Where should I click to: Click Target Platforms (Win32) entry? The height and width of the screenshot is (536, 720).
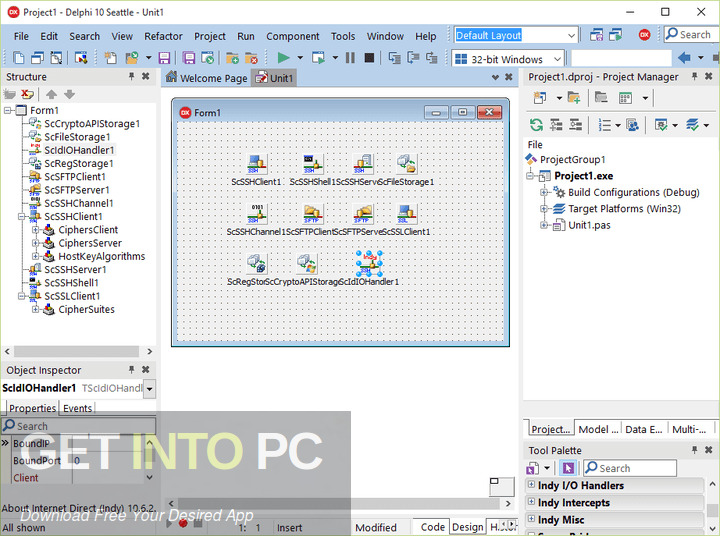tap(624, 209)
